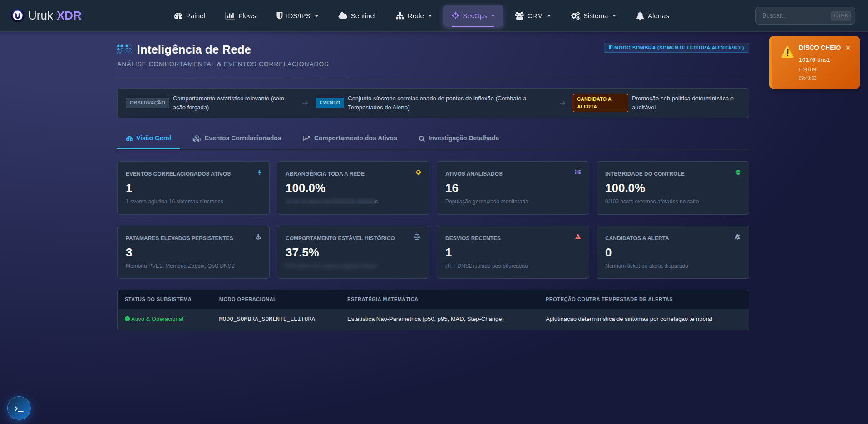Click the Uruk XDR logo icon
The width and height of the screenshot is (868, 424).
pos(18,16)
